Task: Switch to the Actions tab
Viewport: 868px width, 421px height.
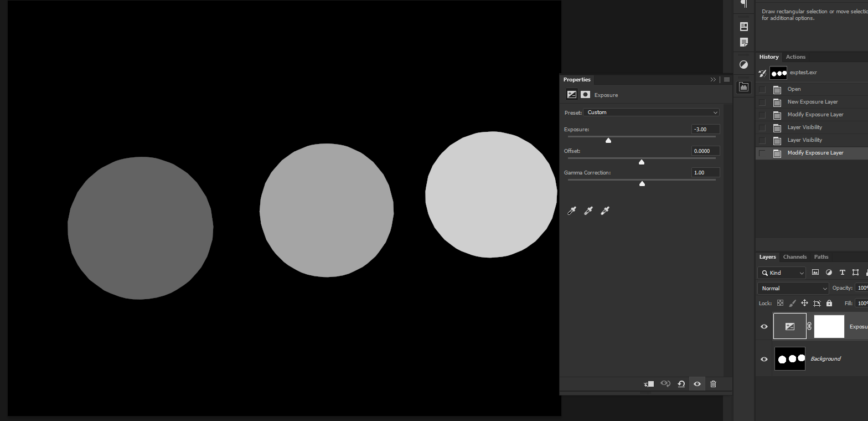Action: 795,57
